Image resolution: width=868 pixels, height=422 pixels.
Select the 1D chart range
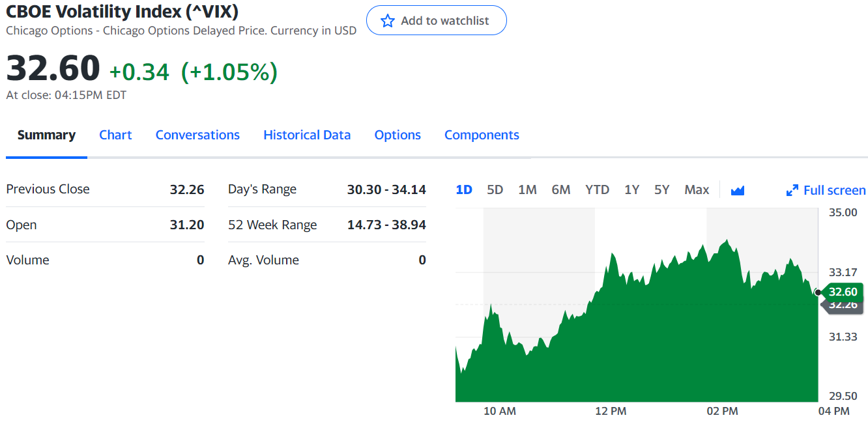click(464, 190)
